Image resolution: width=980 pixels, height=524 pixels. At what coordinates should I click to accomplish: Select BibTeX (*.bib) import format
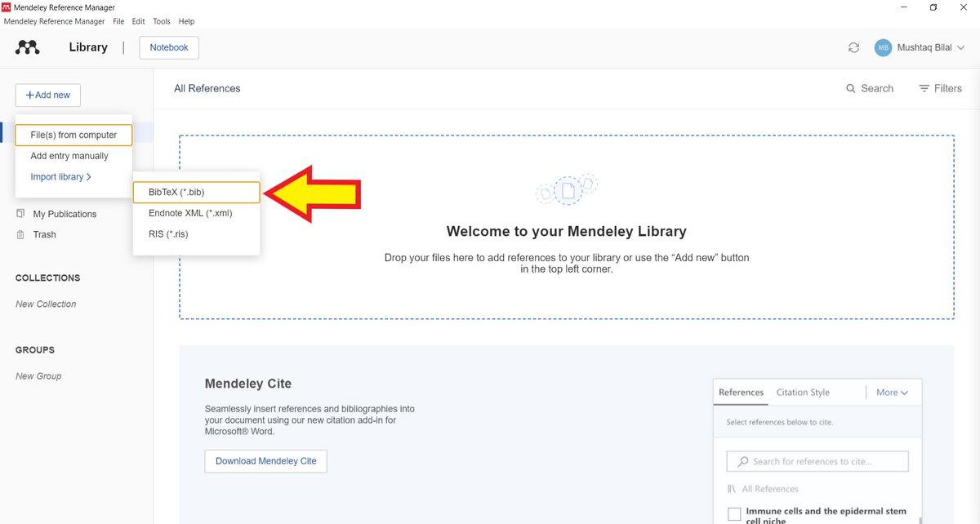(196, 192)
